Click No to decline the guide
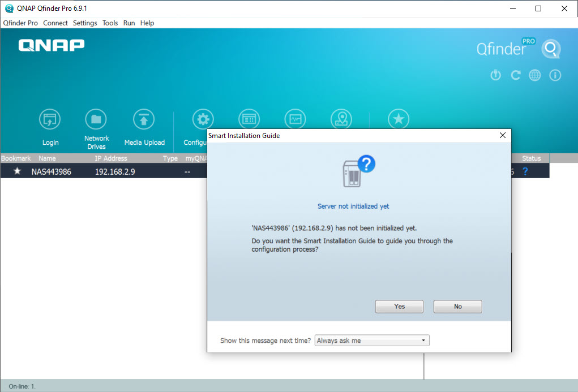This screenshot has width=578, height=392. coord(458,307)
